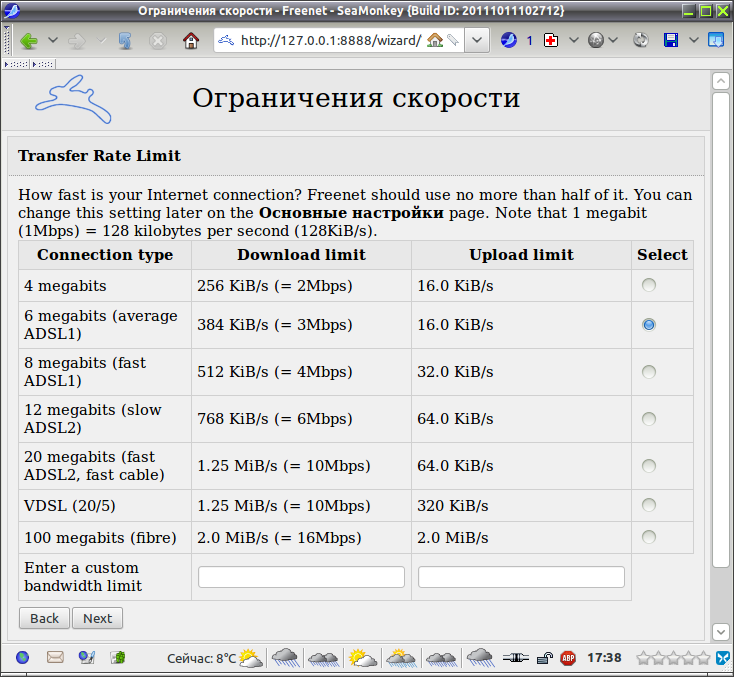Expand dropdown next to red cross icon
Screen dimensions: 734x677
[573, 40]
